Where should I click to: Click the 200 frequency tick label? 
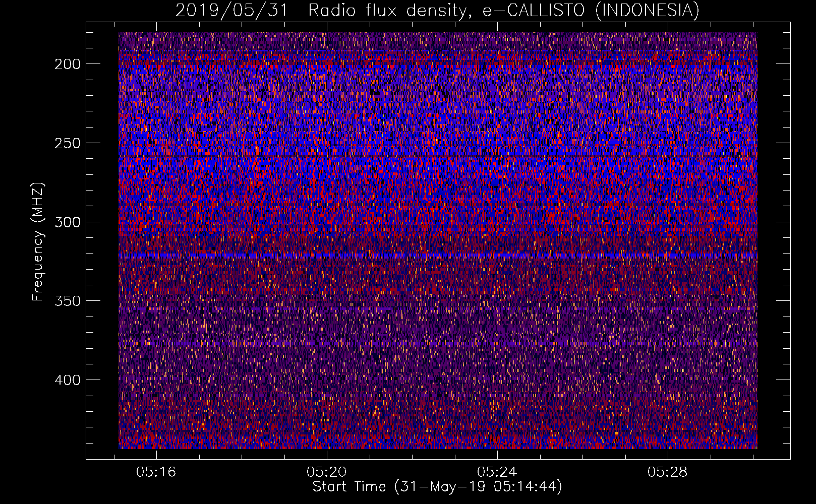(x=67, y=64)
